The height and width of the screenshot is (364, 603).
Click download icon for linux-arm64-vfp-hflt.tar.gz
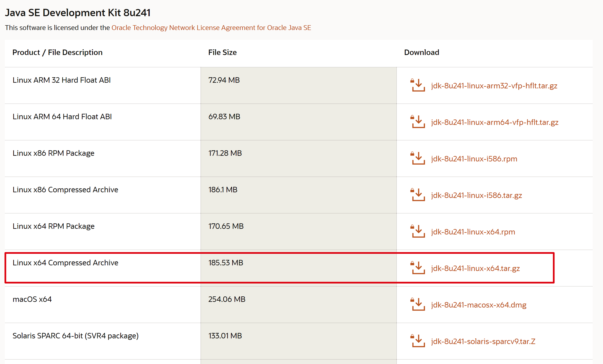tap(418, 122)
